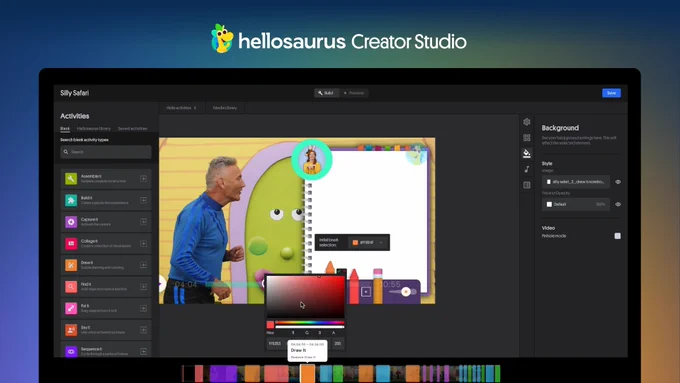This screenshot has width=680, height=383.
Task: Select the Say It voice icon
Action: coord(71,330)
